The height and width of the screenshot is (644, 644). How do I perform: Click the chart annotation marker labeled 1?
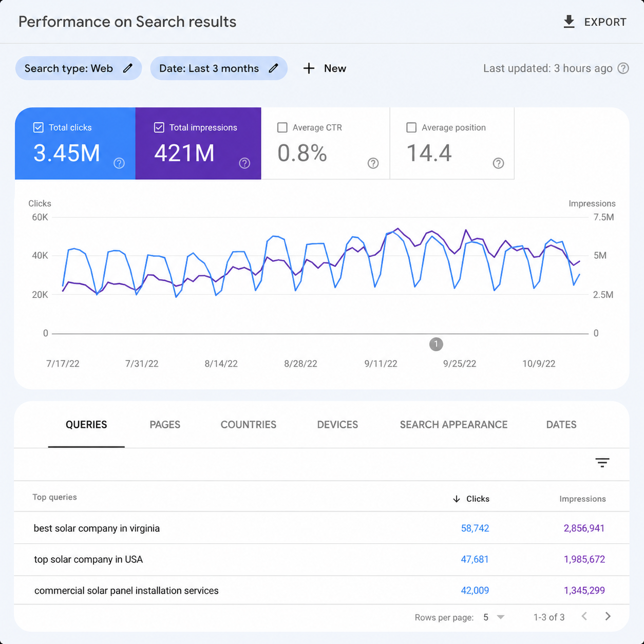(x=436, y=344)
